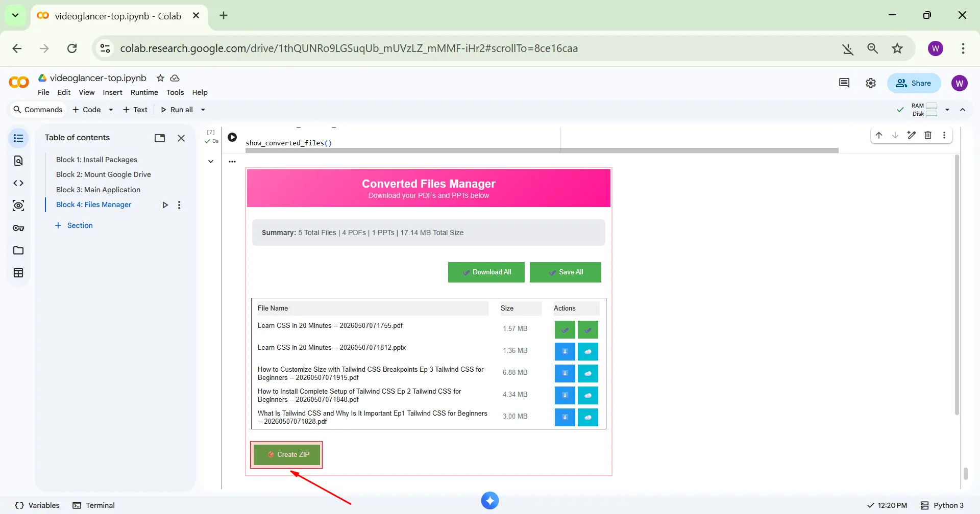The width and height of the screenshot is (980, 514).
Task: Click the Create ZIP button
Action: click(287, 454)
